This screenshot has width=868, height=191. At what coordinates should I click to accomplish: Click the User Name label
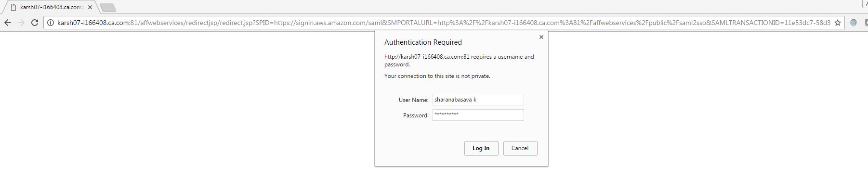[x=413, y=100]
